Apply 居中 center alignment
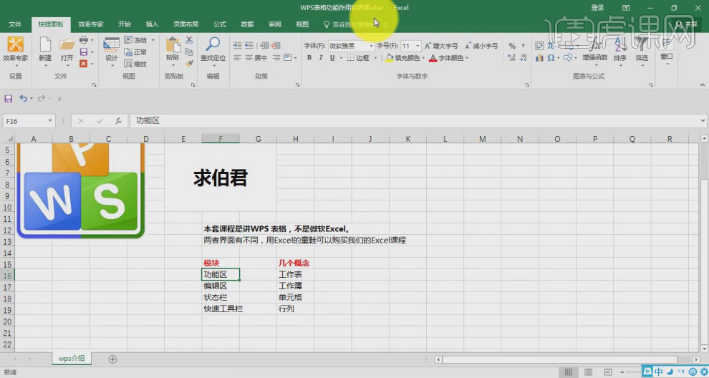 coord(256,58)
